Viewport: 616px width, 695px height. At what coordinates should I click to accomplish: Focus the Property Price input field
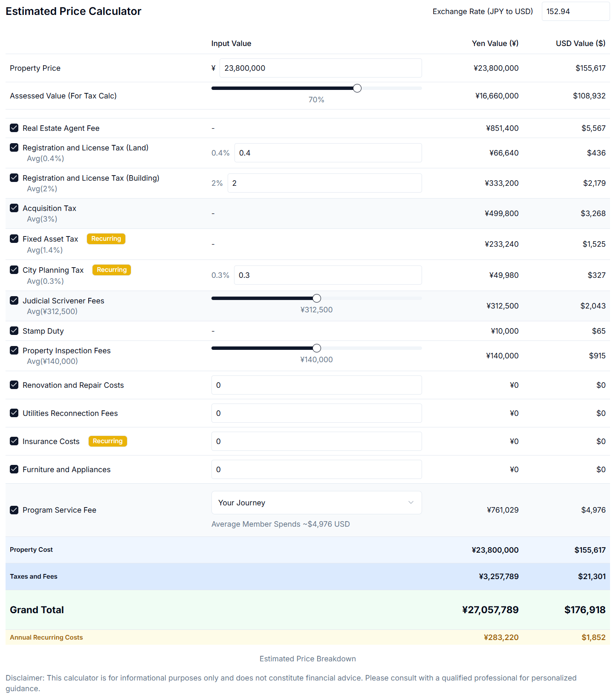click(x=320, y=68)
